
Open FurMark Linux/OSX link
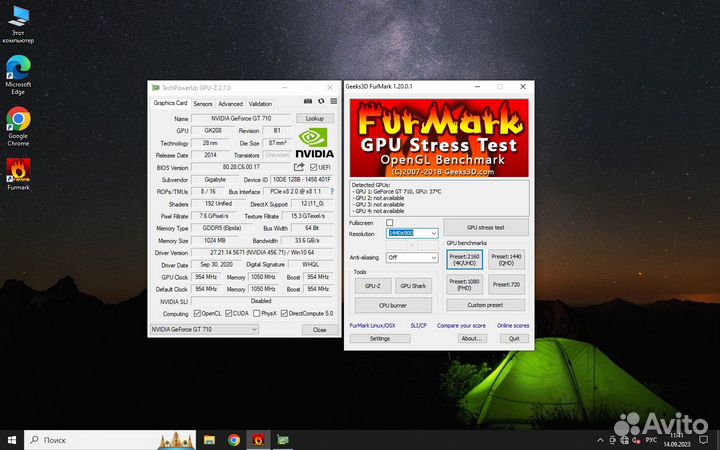coord(372,326)
